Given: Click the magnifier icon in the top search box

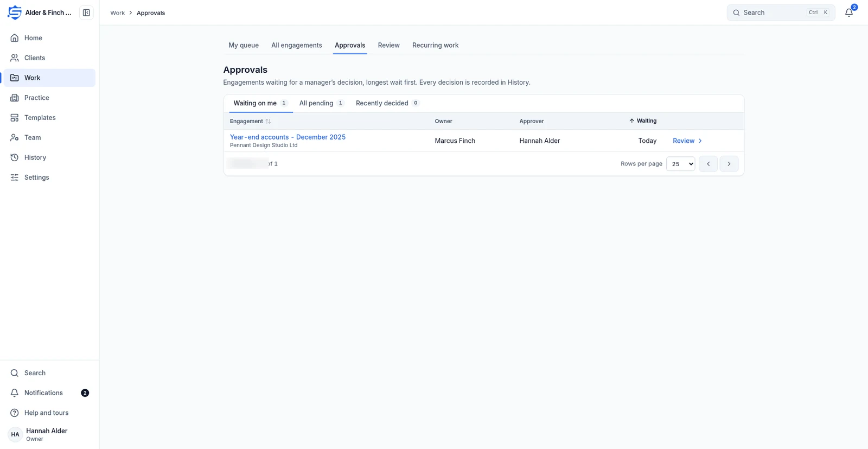Looking at the screenshot, I should (736, 12).
